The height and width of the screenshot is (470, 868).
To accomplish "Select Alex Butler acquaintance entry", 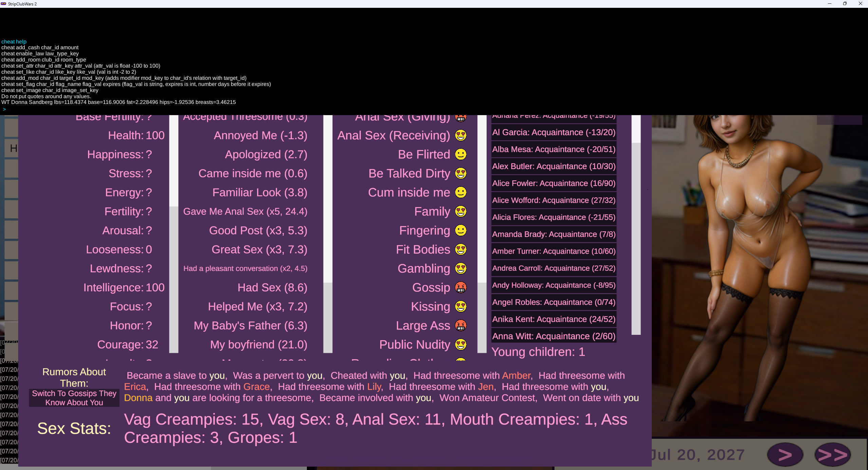I will click(x=554, y=166).
